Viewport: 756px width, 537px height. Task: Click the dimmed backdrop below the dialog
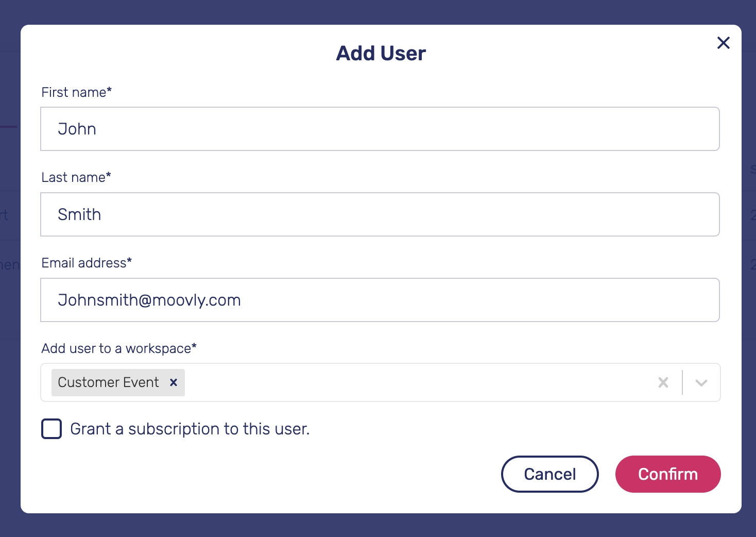tap(378, 526)
